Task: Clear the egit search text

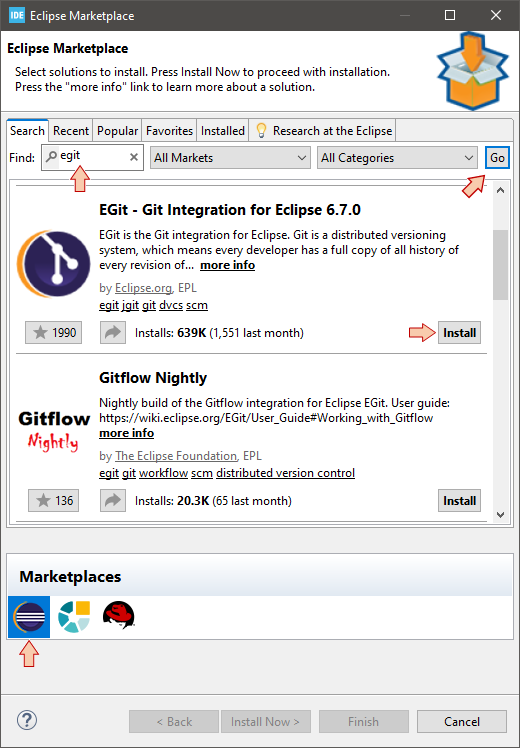Action: point(134,157)
